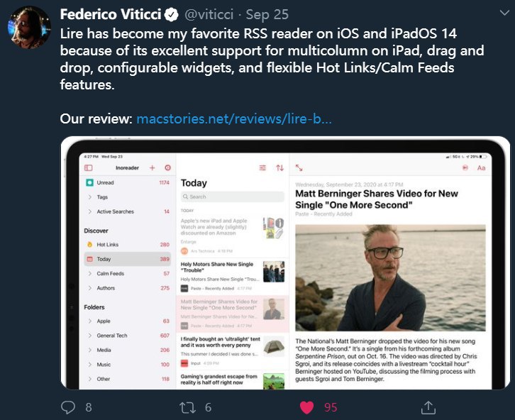
Task: Open the list filter icon above Today
Action: tap(262, 168)
